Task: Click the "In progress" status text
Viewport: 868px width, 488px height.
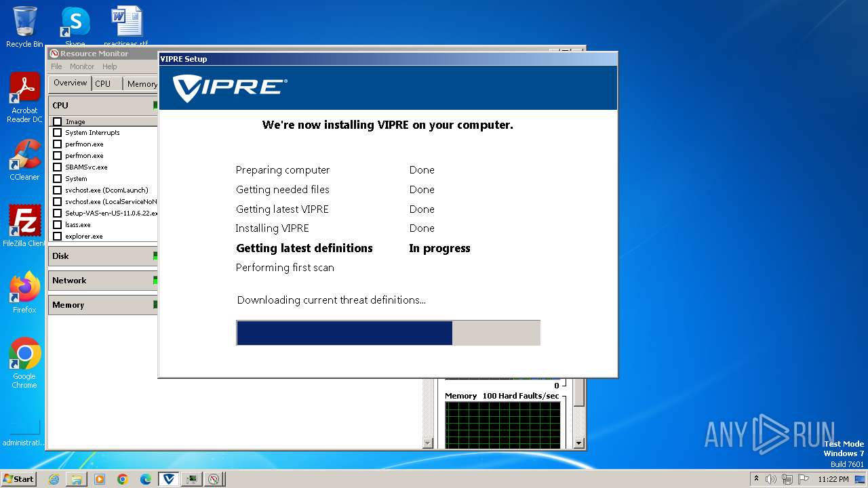Action: 439,248
